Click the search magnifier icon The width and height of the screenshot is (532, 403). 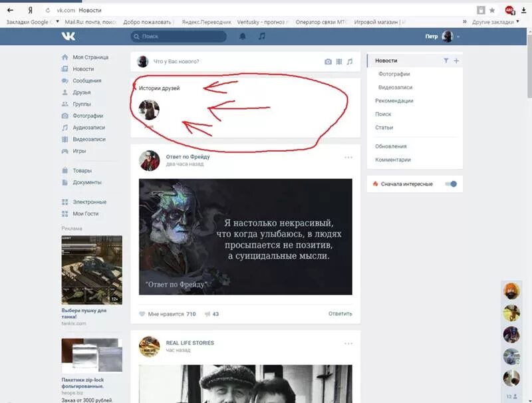[x=136, y=37]
